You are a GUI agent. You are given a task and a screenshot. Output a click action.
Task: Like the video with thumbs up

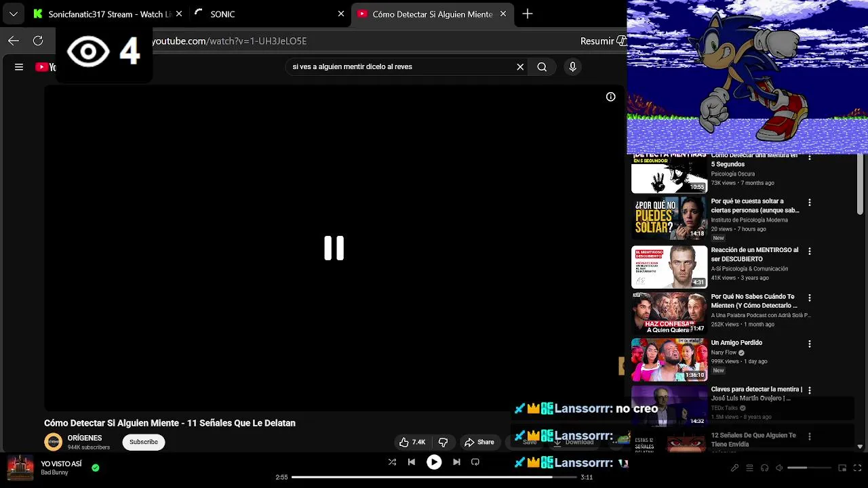pyautogui.click(x=412, y=442)
